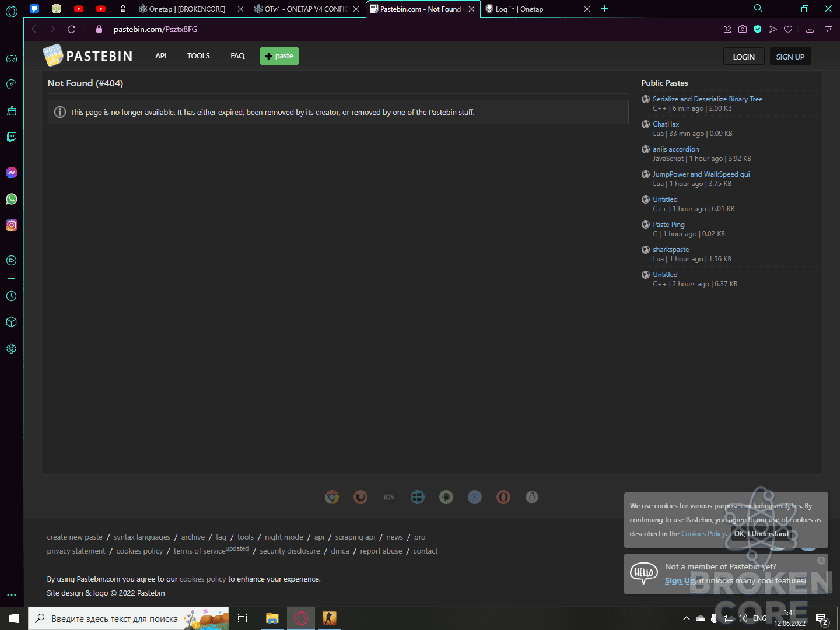Open the GX Control speedometer icon
The height and width of the screenshot is (630, 840).
[x=12, y=85]
